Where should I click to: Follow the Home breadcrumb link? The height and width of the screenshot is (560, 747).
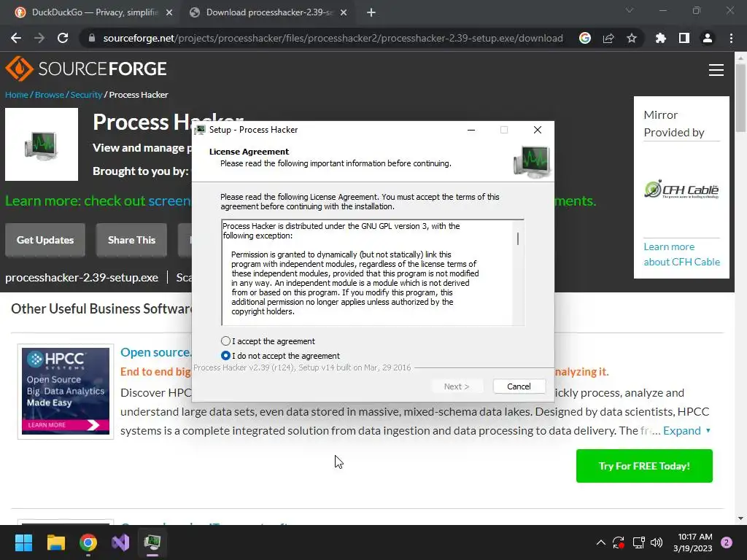tap(17, 95)
